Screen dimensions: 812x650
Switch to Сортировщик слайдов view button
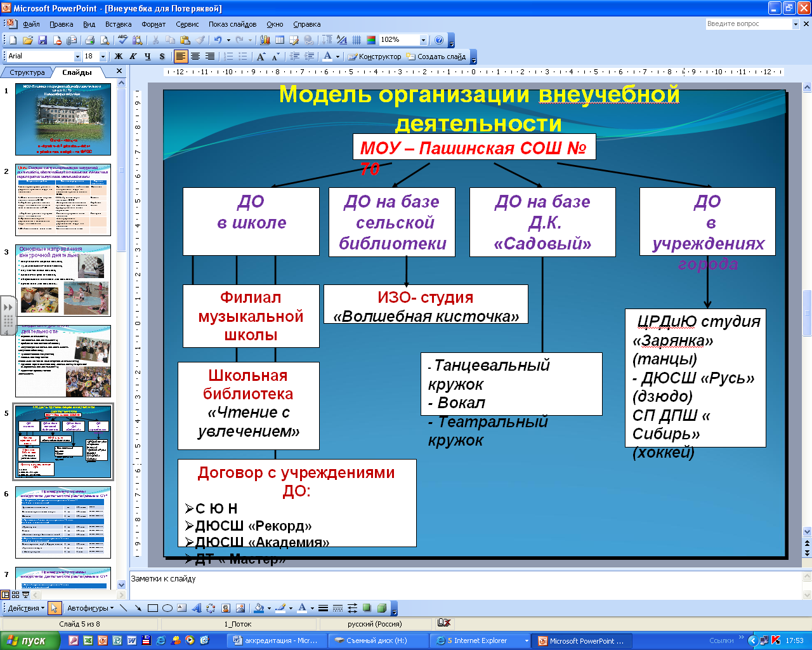coord(16,595)
